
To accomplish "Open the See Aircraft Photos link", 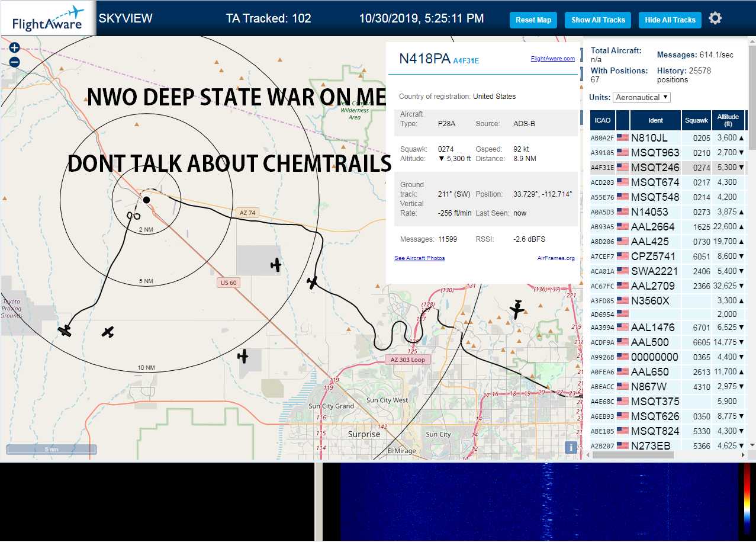I will [420, 258].
